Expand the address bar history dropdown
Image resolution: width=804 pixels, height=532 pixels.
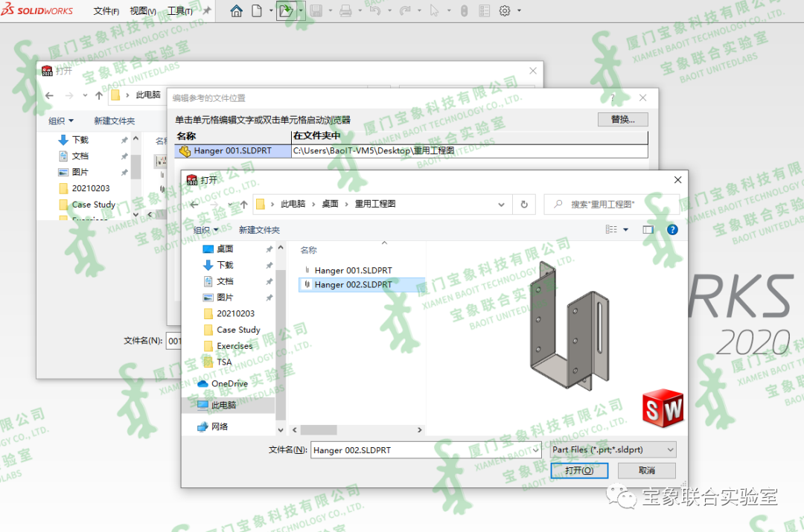(x=501, y=204)
